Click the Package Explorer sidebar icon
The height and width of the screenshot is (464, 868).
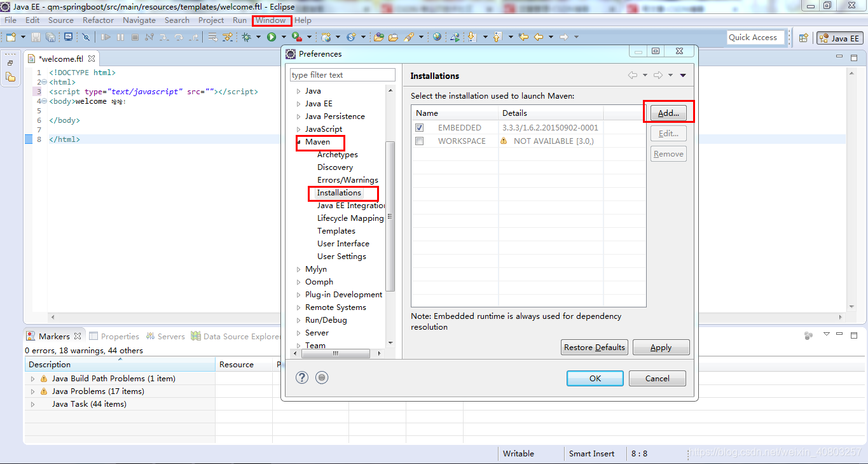10,77
